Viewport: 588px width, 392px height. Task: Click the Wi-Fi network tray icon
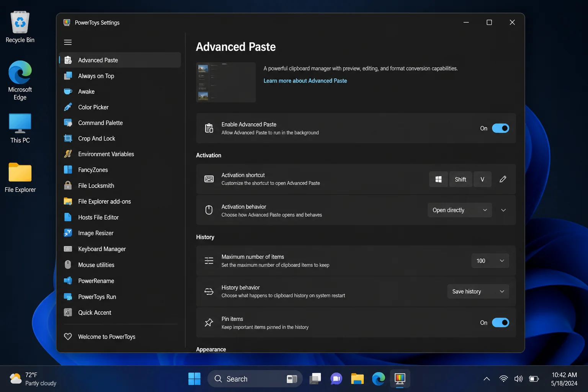coord(503,379)
